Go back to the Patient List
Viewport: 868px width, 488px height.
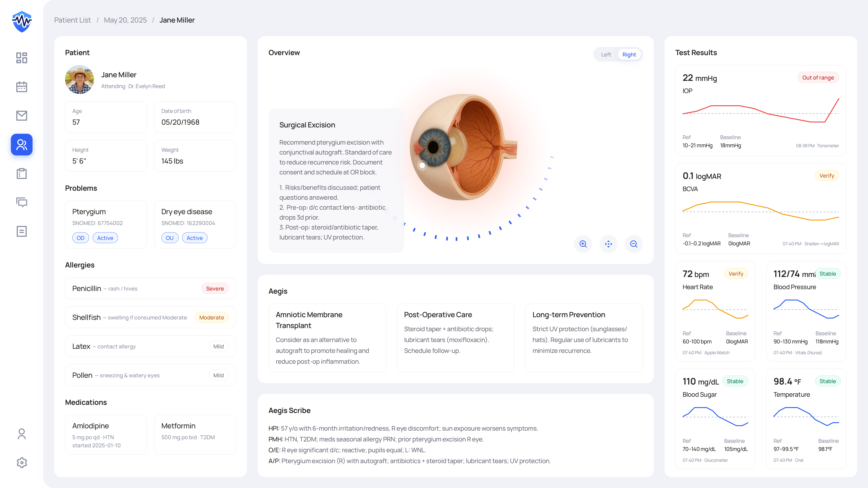coord(72,20)
